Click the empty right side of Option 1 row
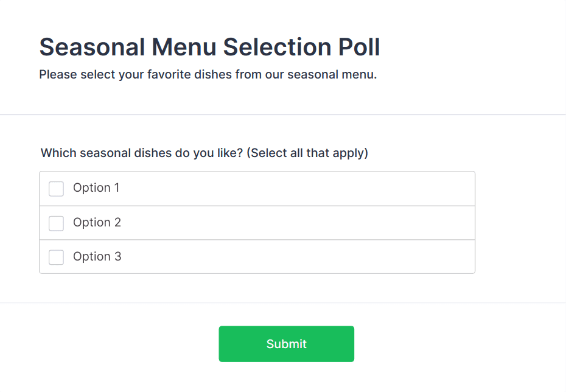Image resolution: width=566 pixels, height=392 pixels. pyautogui.click(x=365, y=189)
